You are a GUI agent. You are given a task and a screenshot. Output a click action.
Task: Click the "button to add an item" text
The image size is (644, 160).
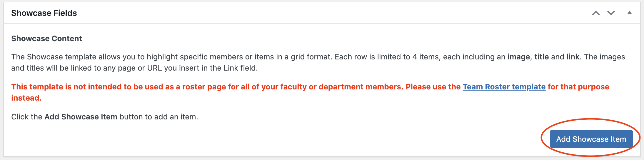[159, 117]
